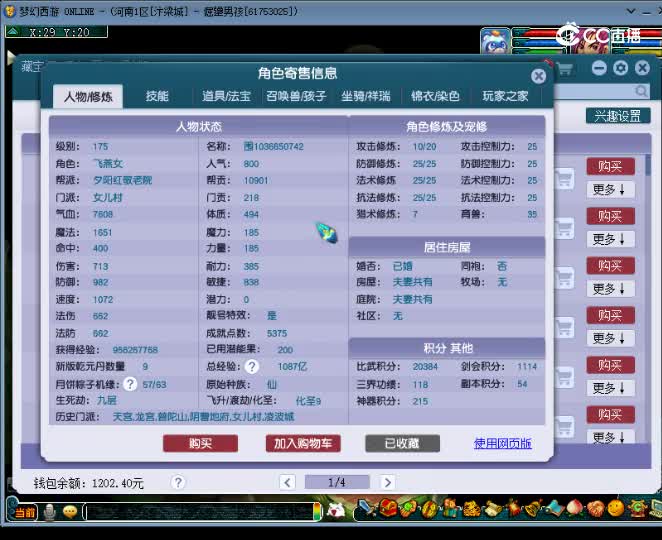
Task: Click the 化圣9 value
Action: [308, 401]
